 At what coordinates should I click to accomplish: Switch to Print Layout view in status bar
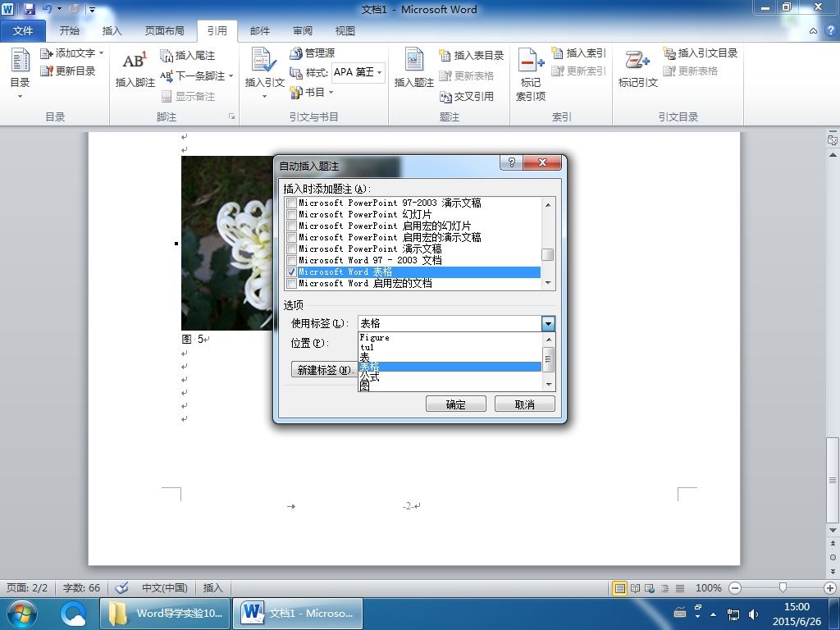coord(619,588)
